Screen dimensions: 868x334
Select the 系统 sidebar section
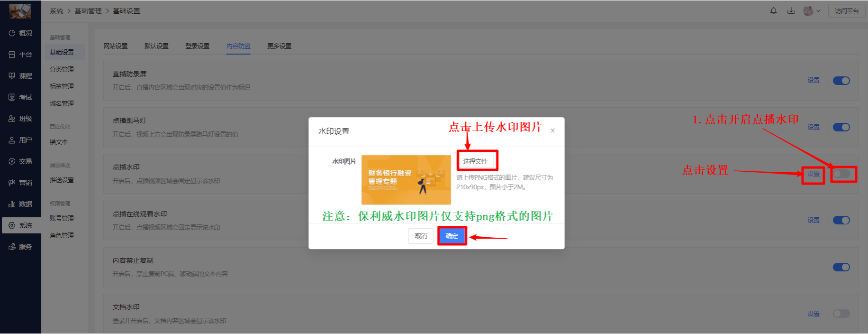point(20,225)
